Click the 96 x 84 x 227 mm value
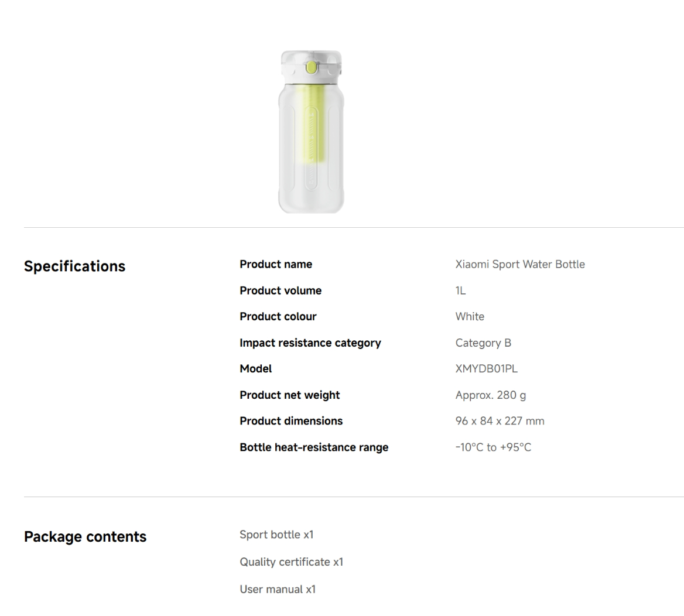This screenshot has height=616, width=684. click(500, 420)
